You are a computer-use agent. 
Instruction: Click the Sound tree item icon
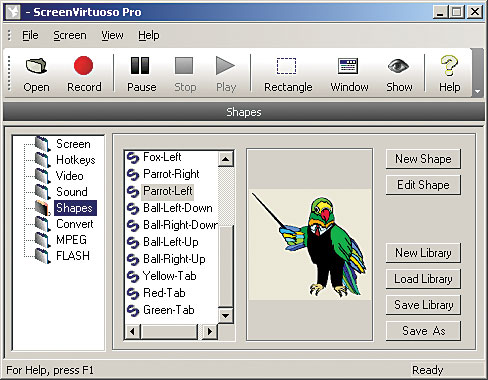[x=43, y=192]
